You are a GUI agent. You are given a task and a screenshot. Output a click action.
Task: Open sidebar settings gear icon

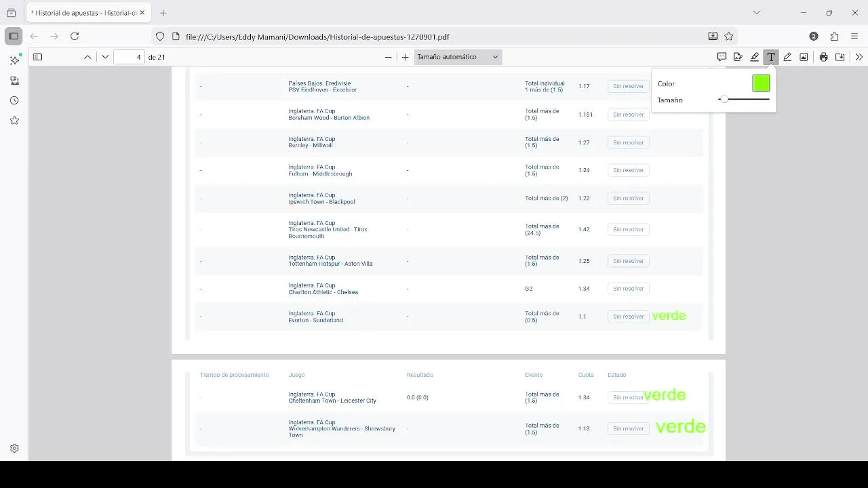click(x=14, y=449)
